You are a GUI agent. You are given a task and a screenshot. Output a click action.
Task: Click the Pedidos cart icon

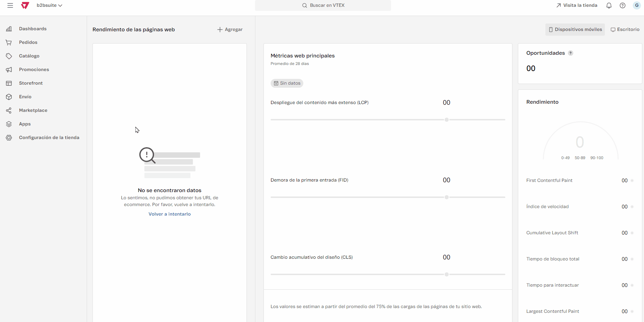(x=9, y=43)
